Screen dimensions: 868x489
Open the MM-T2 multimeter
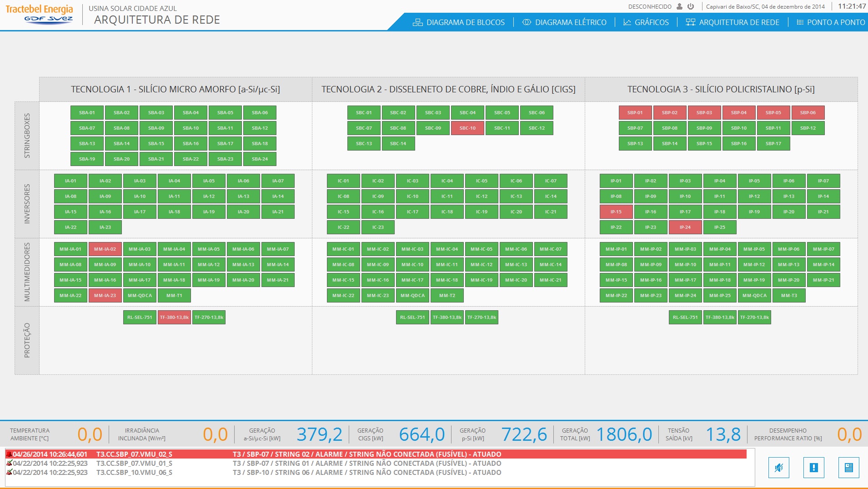[447, 296]
